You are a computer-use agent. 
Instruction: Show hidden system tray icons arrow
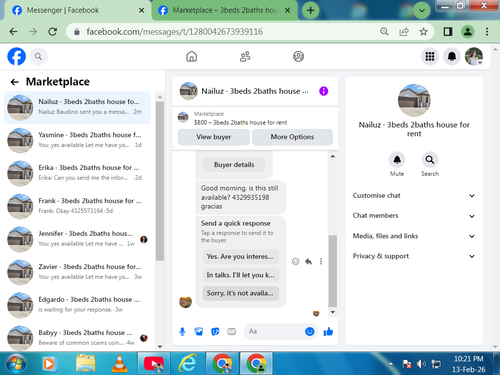click(x=391, y=364)
